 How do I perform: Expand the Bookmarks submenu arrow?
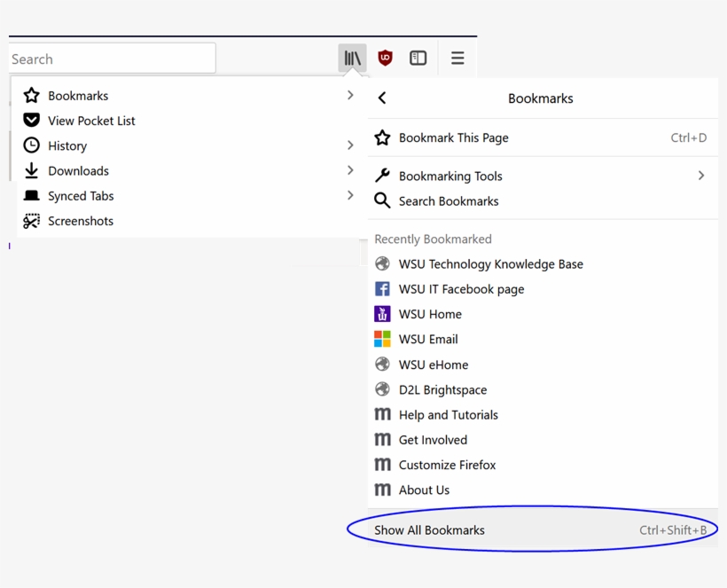coord(350,95)
